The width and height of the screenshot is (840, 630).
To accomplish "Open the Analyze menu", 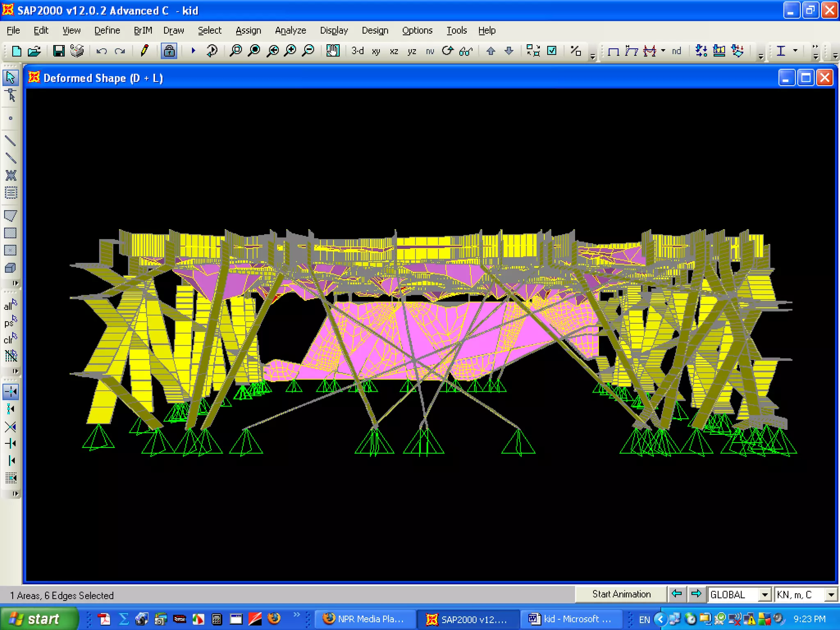I will tap(290, 30).
